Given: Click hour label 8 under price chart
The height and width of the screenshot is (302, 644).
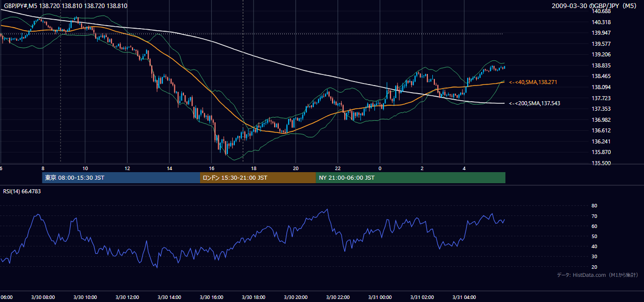Looking at the screenshot, I should 43,168.
